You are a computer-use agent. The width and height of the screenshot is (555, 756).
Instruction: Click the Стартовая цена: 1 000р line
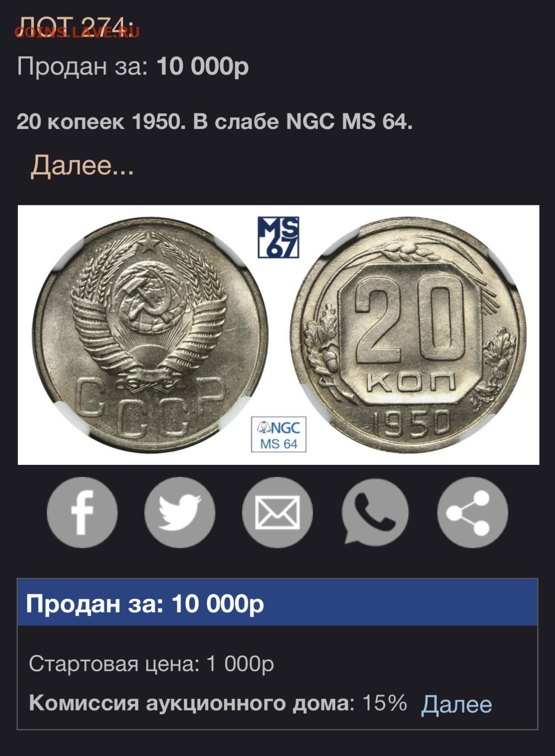[x=151, y=664]
